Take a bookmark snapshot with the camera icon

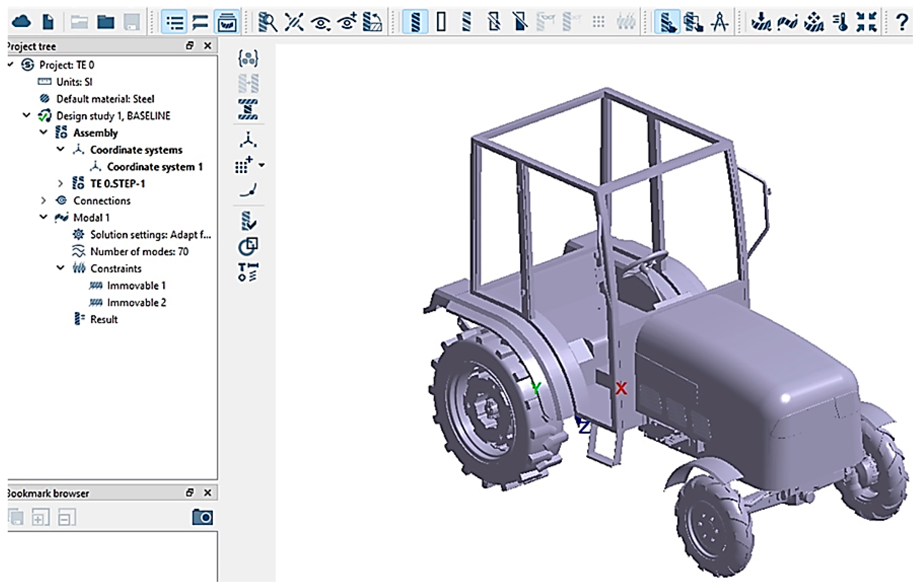pos(202,517)
